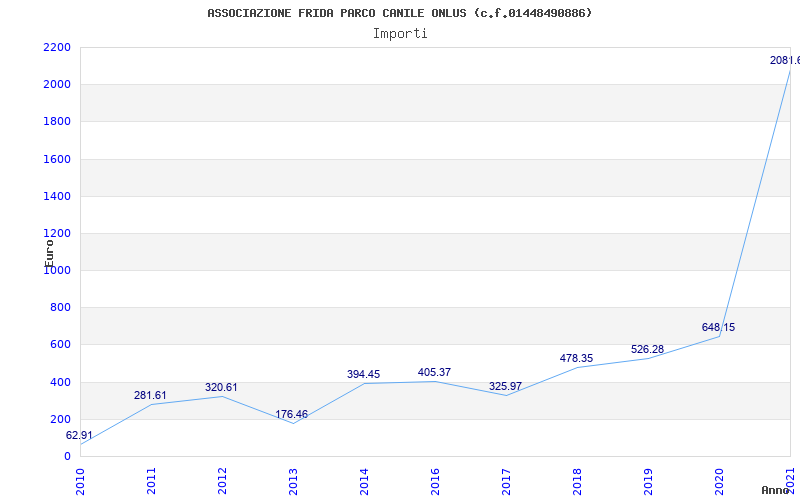Click the 2013 x-axis year label
Screen dimensions: 800x500
(x=293, y=481)
